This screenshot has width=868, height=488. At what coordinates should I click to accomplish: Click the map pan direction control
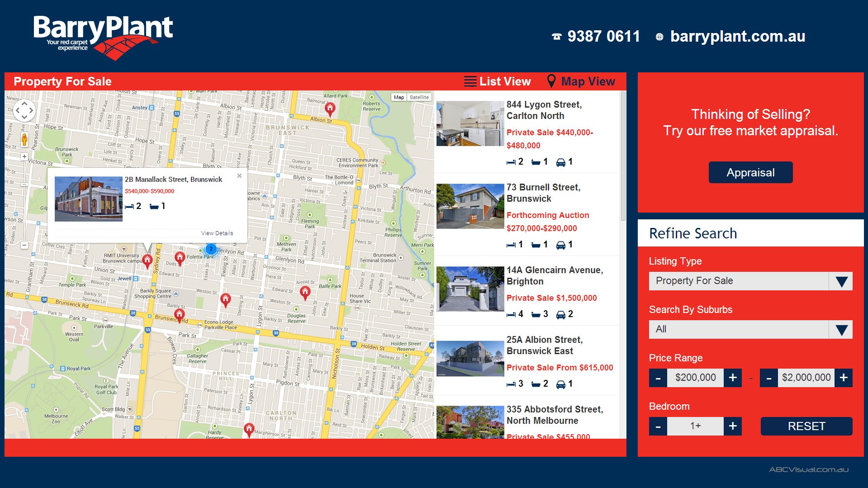pyautogui.click(x=24, y=110)
